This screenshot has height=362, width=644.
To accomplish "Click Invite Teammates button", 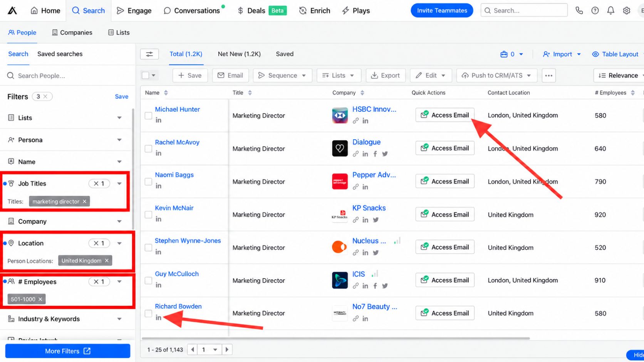I will click(x=442, y=10).
